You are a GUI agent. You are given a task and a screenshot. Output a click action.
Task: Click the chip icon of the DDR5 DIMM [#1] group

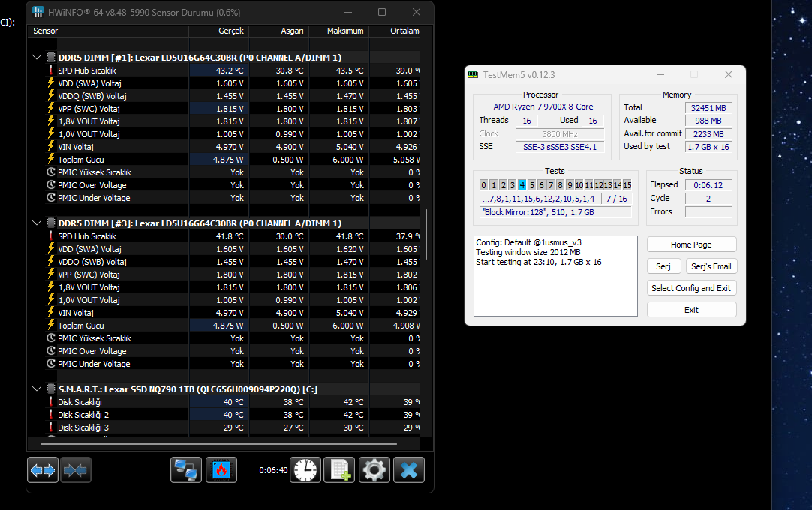(x=51, y=57)
